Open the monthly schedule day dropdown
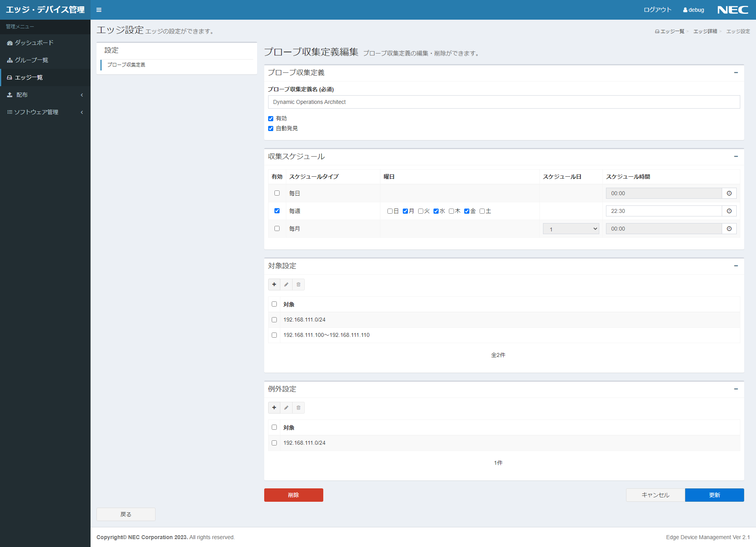Image resolution: width=756 pixels, height=547 pixels. [571, 228]
